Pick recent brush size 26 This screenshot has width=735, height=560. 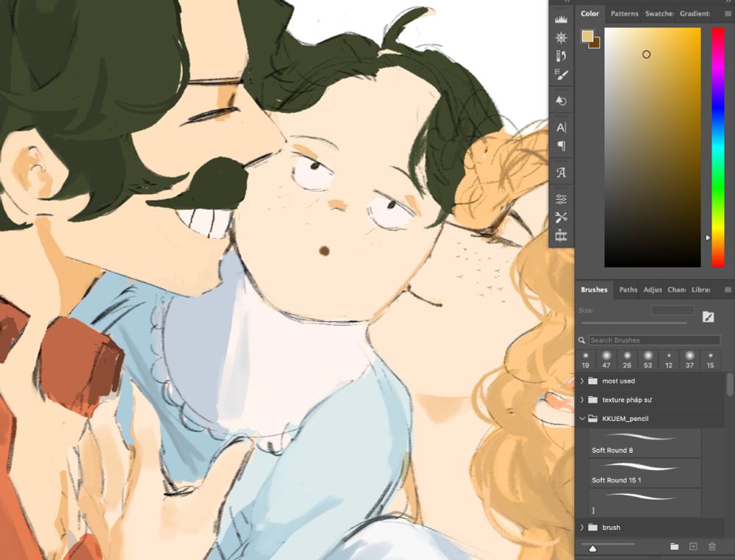627,360
